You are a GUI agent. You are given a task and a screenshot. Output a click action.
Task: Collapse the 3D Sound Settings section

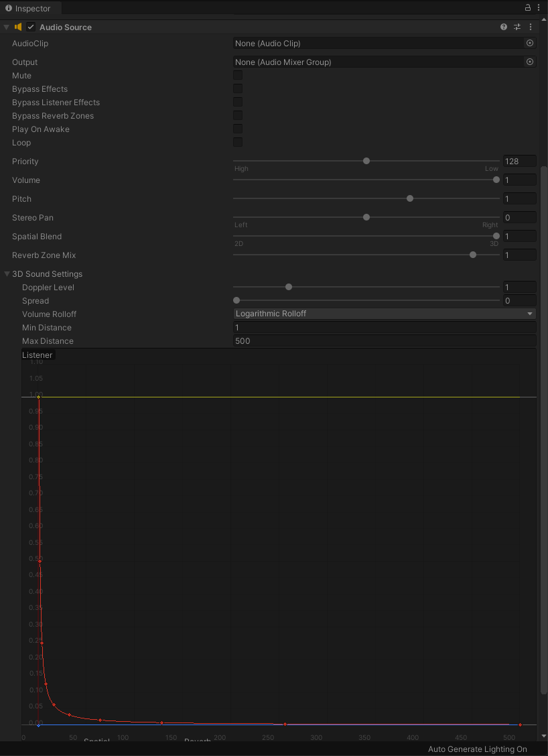[7, 273]
